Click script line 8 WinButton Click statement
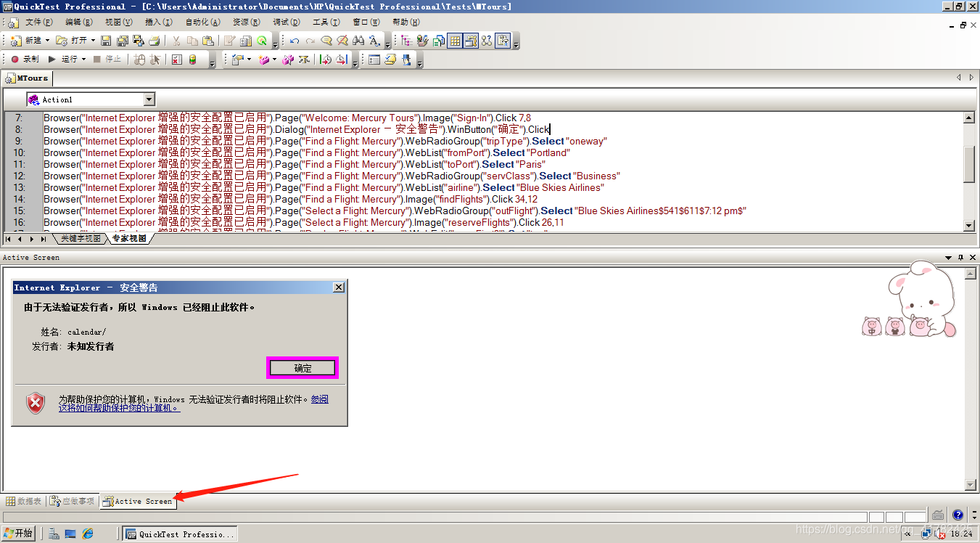 pos(297,129)
